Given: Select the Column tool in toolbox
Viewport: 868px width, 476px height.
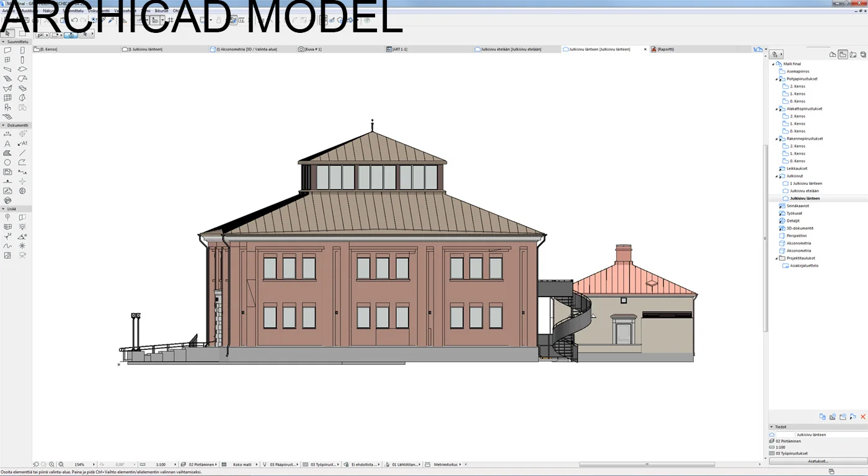Looking at the screenshot, I should (x=22, y=60).
